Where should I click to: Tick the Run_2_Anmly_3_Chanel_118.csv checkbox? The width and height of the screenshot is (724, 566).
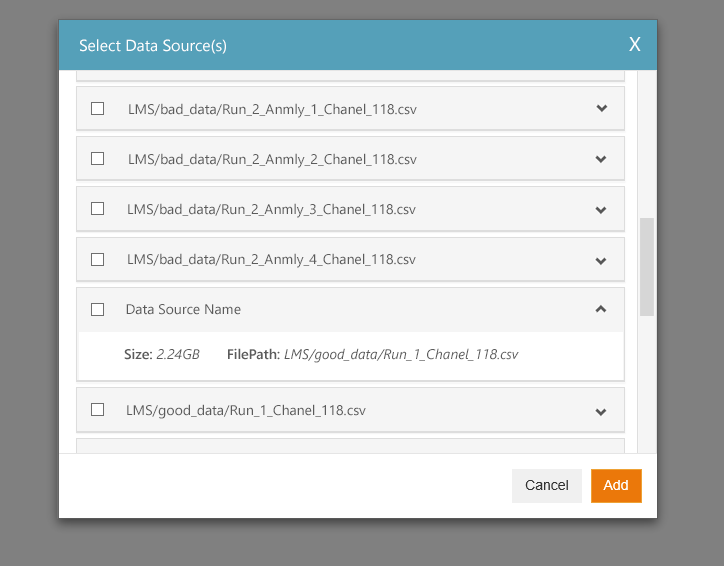(97, 209)
